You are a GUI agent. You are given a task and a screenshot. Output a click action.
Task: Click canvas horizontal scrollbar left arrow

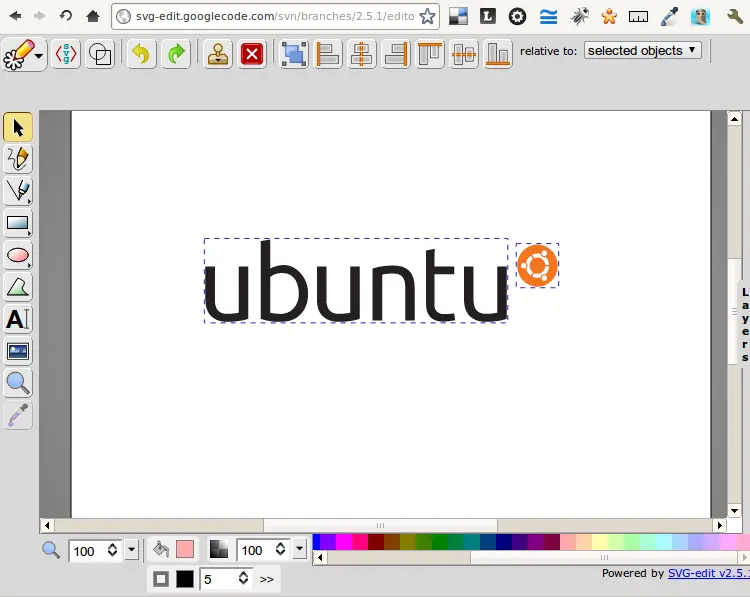47,525
